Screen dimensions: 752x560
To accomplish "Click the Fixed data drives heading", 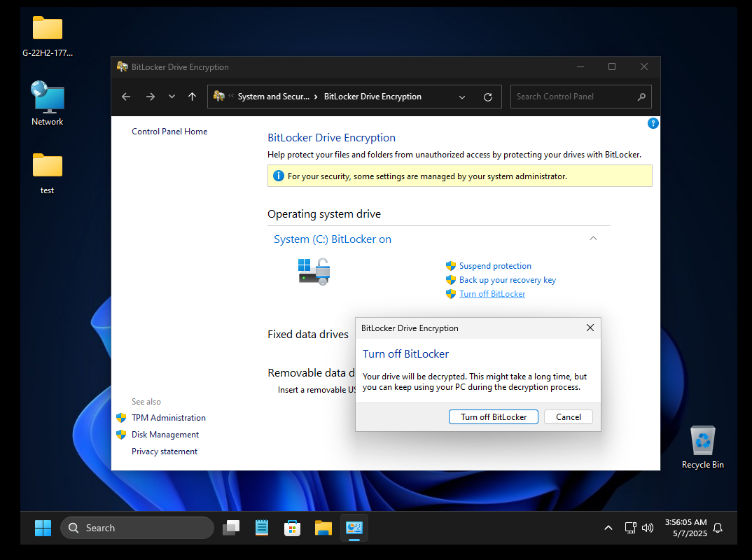I will pos(308,334).
